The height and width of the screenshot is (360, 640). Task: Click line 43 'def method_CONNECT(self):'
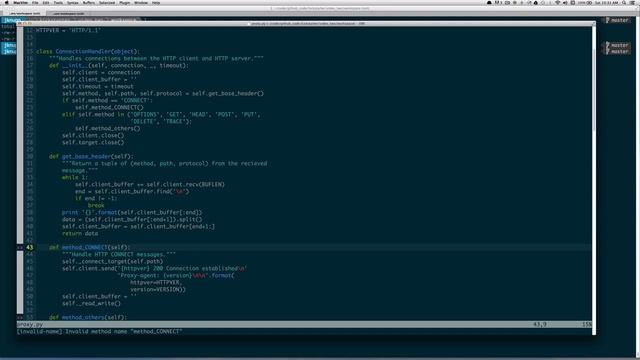(89, 247)
